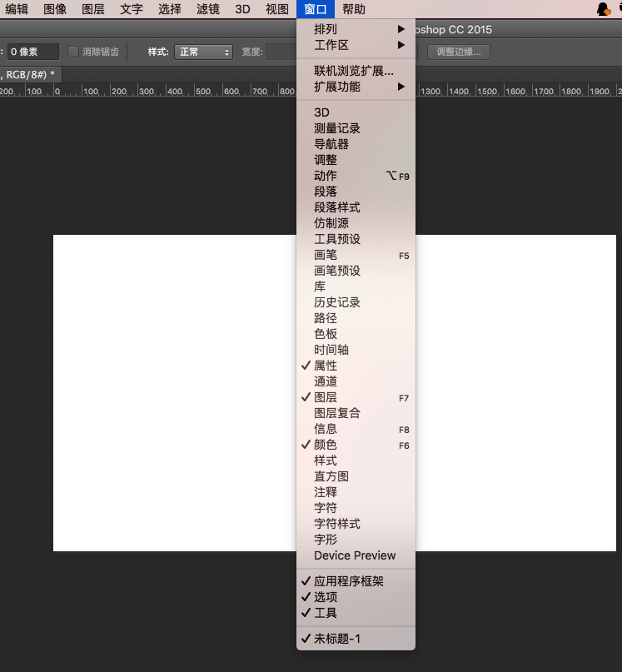The width and height of the screenshot is (622, 672).
Task: Click the 宽度 input field
Action: point(281,52)
